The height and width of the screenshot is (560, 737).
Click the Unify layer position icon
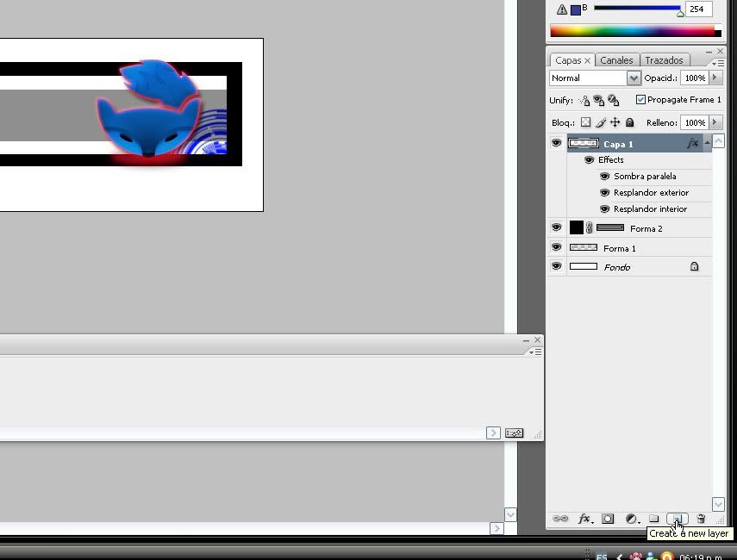[584, 100]
